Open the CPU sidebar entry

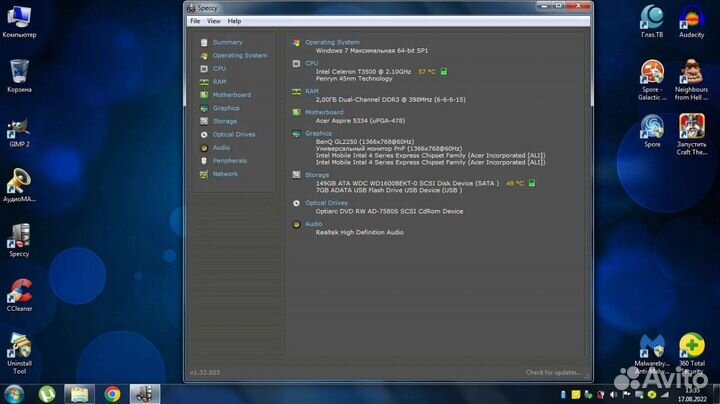pos(219,69)
